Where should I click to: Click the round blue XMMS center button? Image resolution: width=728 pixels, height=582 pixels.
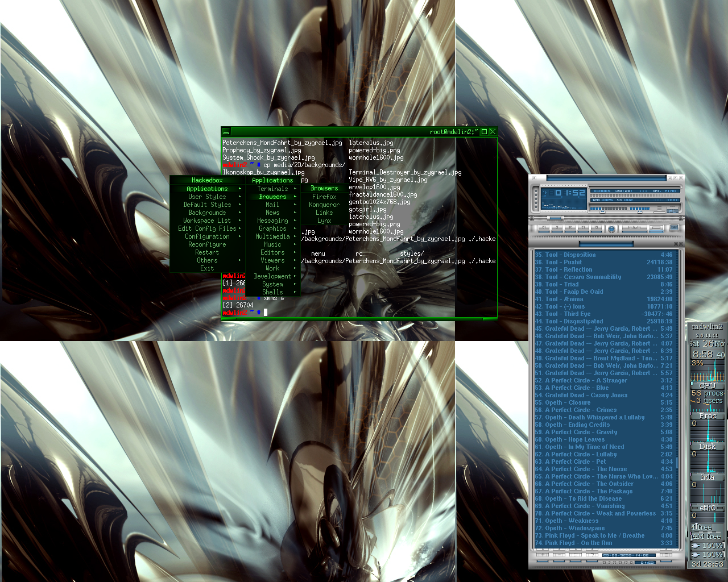pyautogui.click(x=611, y=228)
